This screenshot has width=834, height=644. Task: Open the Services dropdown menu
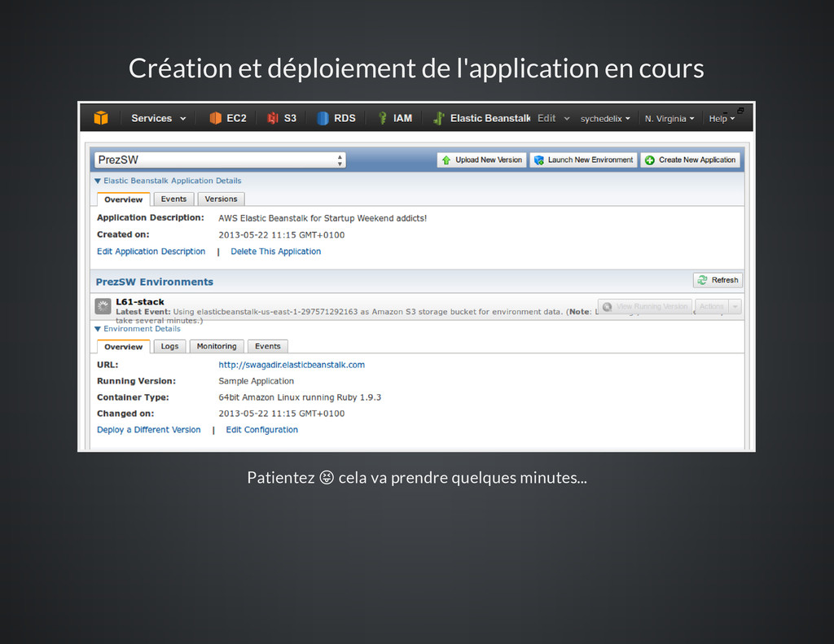click(158, 119)
